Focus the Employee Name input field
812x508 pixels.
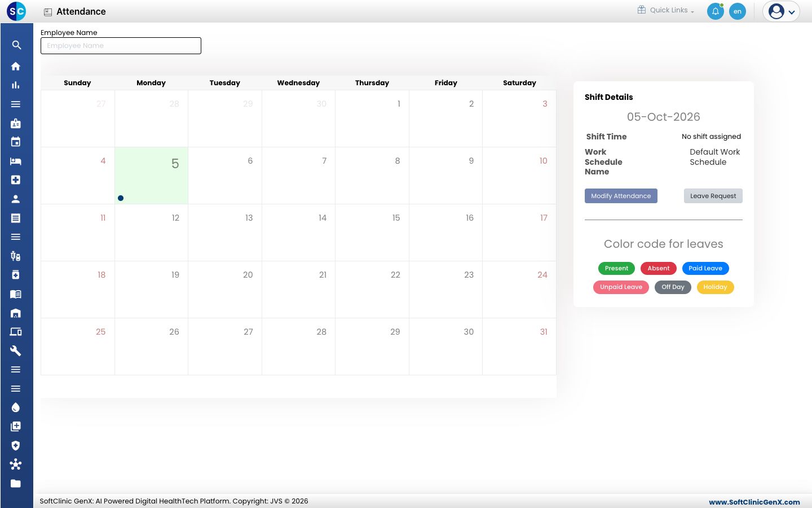(x=121, y=46)
